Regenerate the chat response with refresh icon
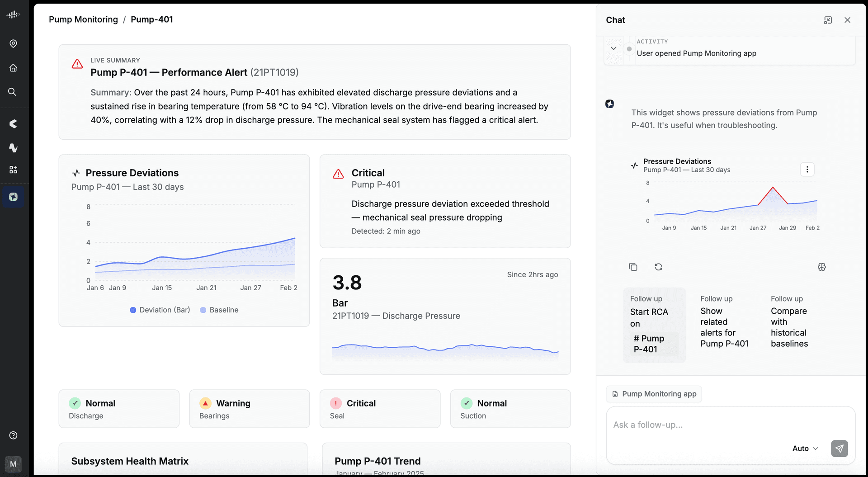This screenshot has width=868, height=477. click(658, 267)
